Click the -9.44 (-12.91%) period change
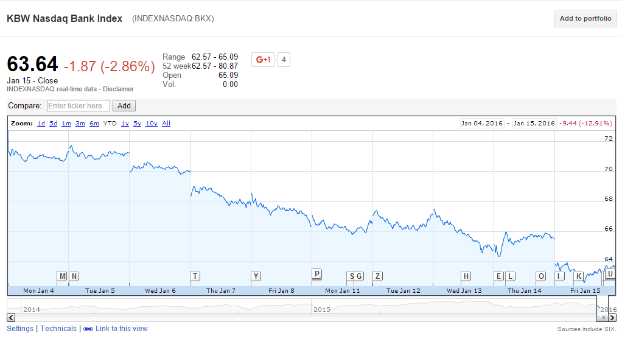The height and width of the screenshot is (364, 622). 585,124
